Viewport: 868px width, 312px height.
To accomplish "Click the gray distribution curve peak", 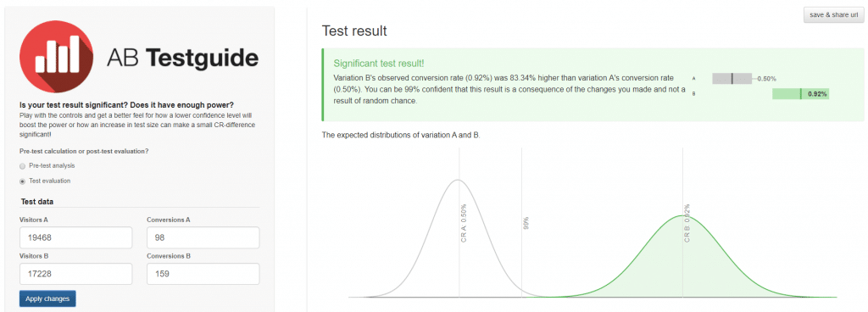I will [x=458, y=181].
